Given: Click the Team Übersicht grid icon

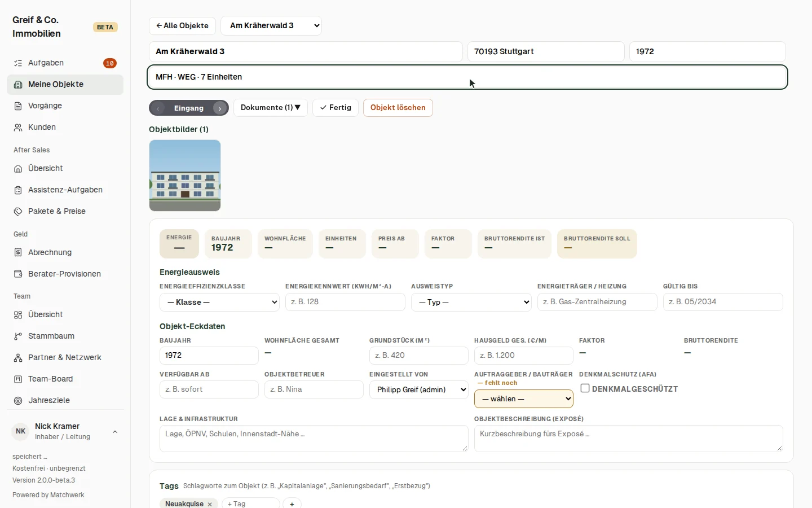Looking at the screenshot, I should tap(18, 315).
